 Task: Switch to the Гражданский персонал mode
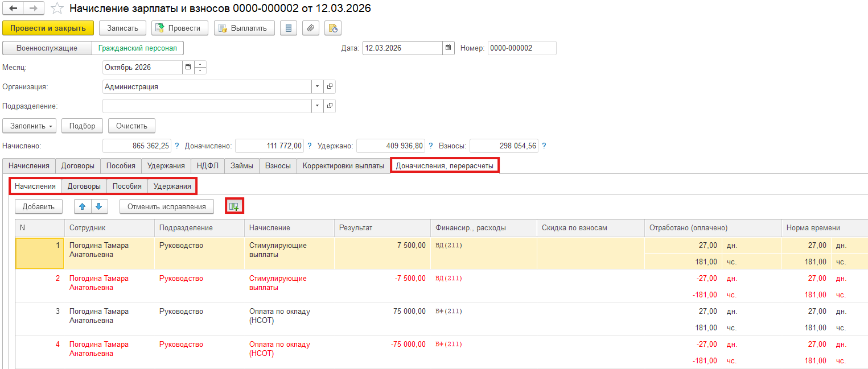pyautogui.click(x=138, y=48)
